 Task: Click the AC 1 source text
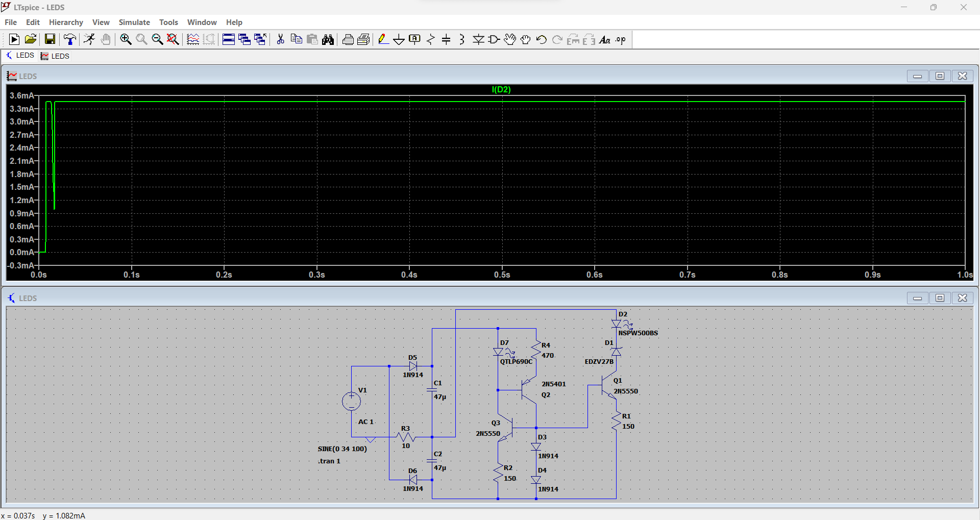click(366, 422)
